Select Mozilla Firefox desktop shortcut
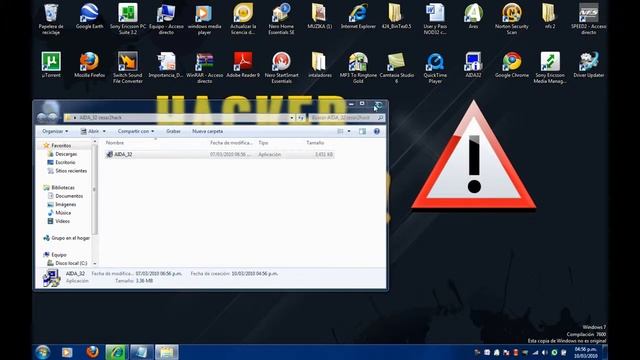The height and width of the screenshot is (360, 640). [x=89, y=64]
